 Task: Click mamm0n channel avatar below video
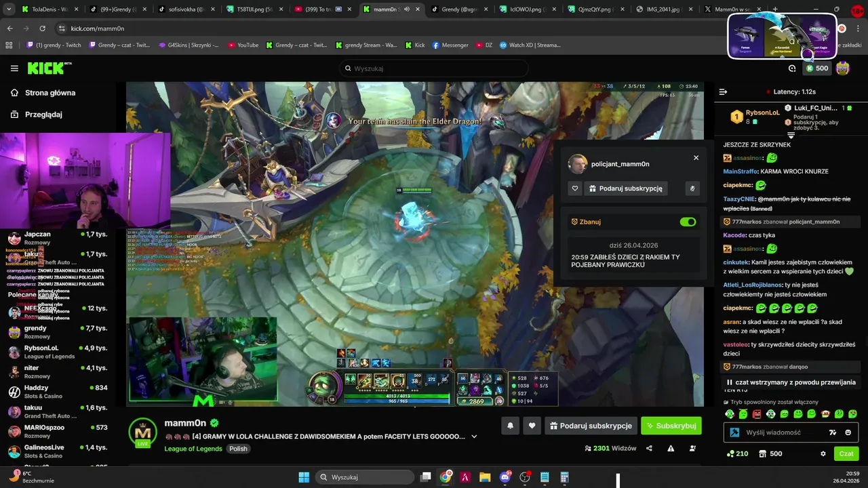point(142,432)
